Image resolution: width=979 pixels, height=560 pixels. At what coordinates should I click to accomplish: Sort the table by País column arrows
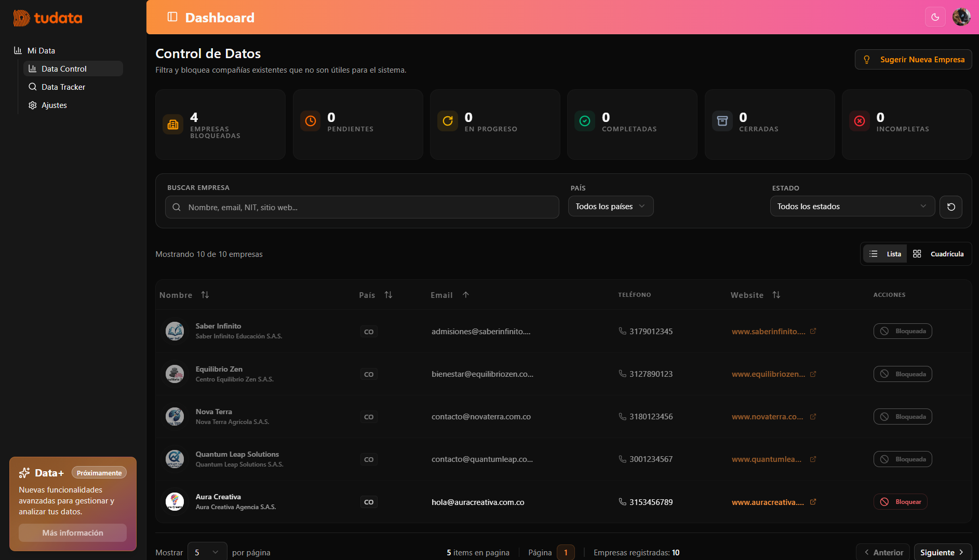point(388,295)
